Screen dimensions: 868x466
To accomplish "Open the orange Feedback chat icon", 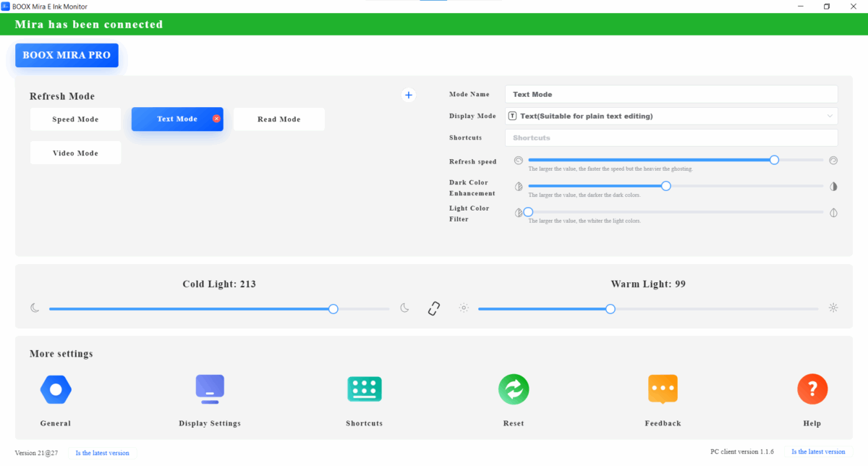I will (663, 389).
